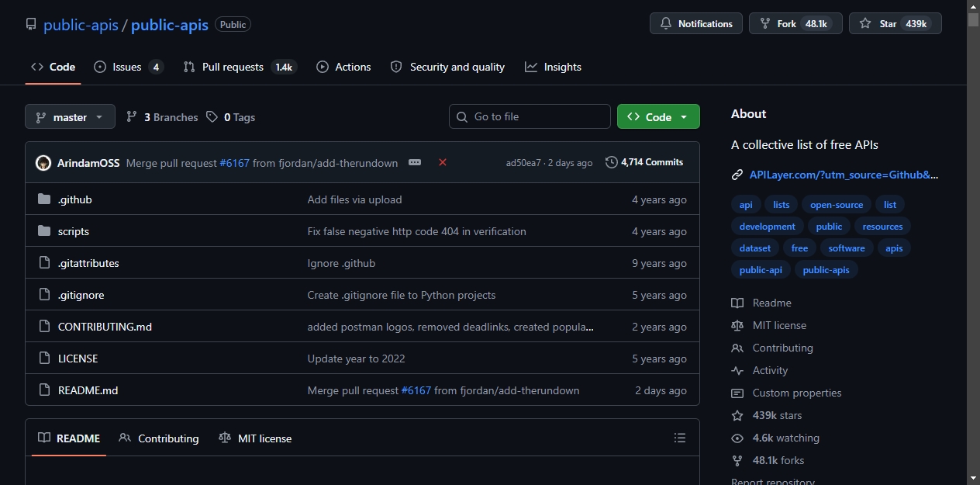Click the open-source topic tag
The image size is (980, 485).
coord(837,205)
